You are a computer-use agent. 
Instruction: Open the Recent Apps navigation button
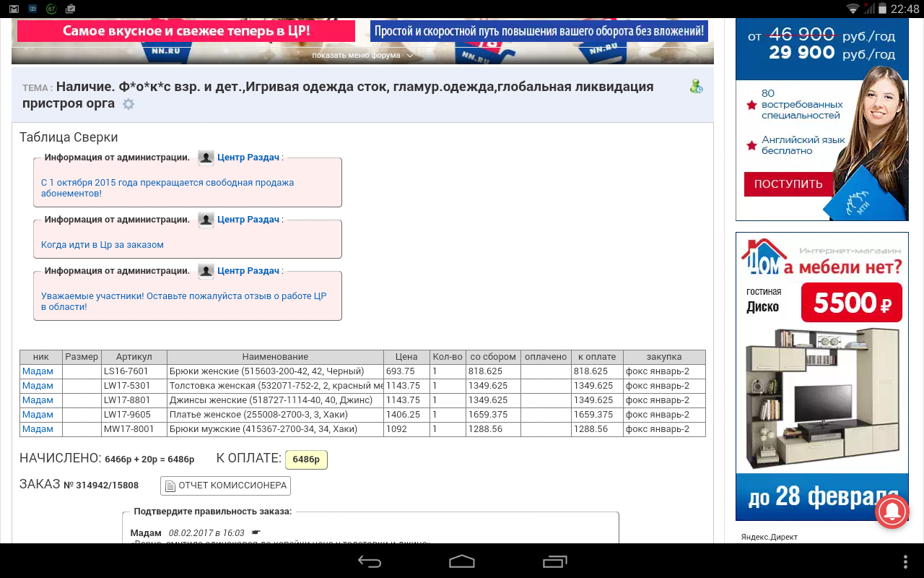554,561
